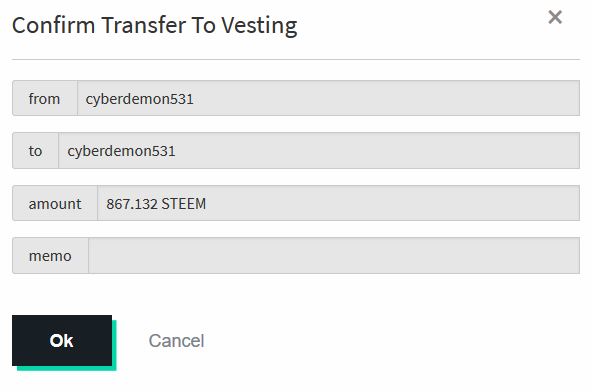
Task: Click the "from" field label
Action: pyautogui.click(x=45, y=99)
